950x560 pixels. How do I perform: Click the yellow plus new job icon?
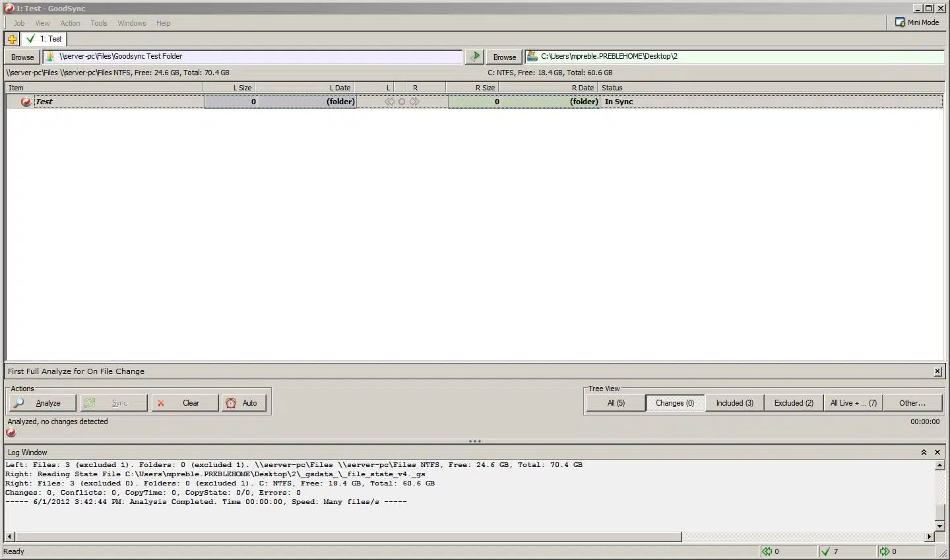(12, 39)
